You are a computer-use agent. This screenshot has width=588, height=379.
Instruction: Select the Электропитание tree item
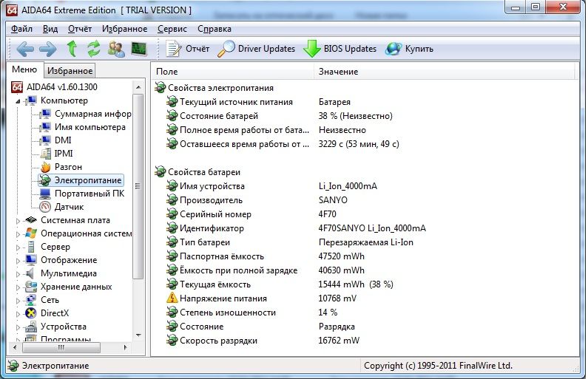tap(88, 180)
